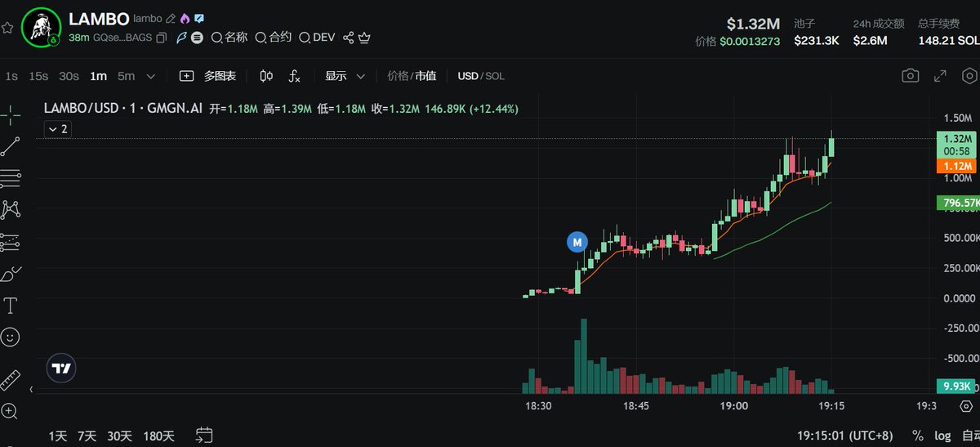The width and height of the screenshot is (980, 447).
Task: Click the green 796.57K price label
Action: point(957,203)
